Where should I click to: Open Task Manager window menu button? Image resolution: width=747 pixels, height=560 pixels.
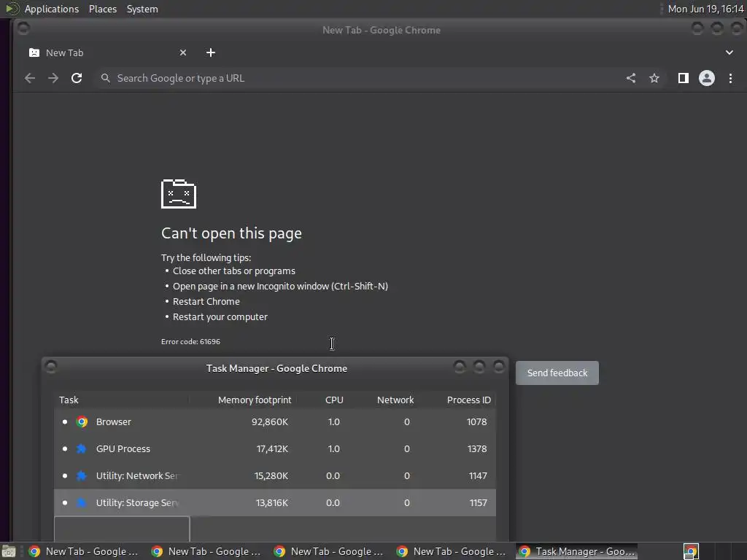[x=51, y=367]
